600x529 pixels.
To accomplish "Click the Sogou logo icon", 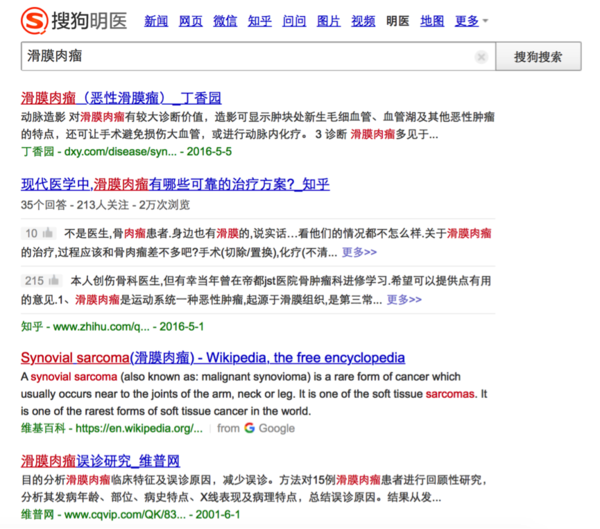I will [34, 20].
